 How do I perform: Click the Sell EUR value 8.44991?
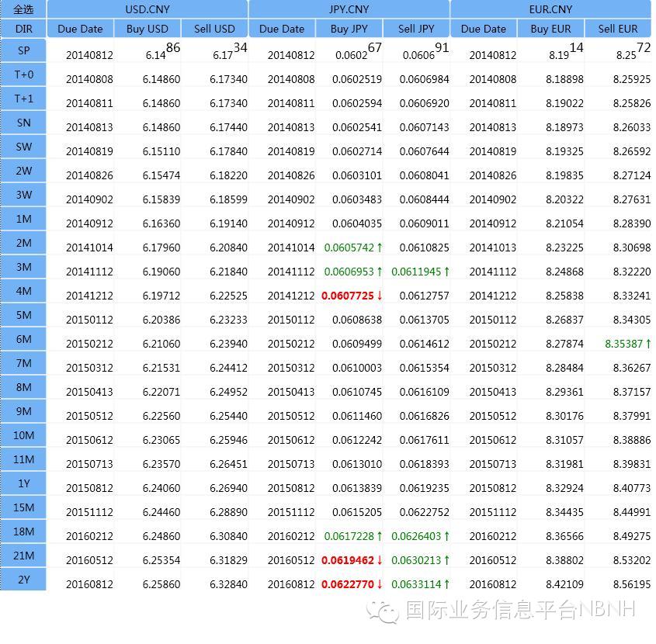632,512
